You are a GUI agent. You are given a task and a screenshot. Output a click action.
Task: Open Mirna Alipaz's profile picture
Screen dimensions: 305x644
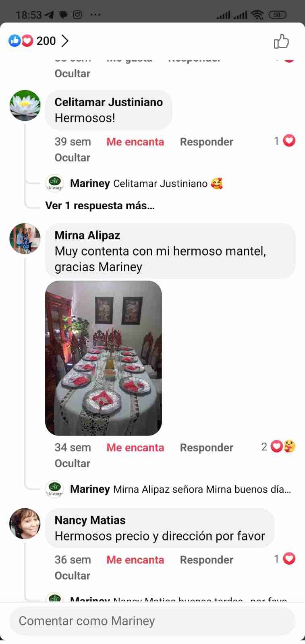[25, 239]
